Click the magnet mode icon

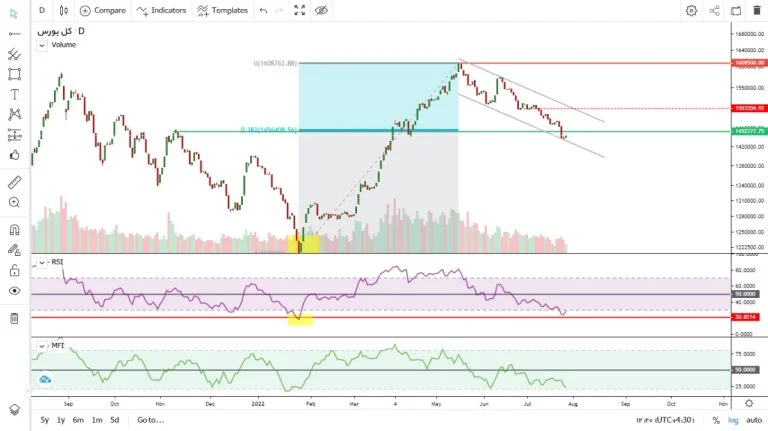[x=14, y=230]
